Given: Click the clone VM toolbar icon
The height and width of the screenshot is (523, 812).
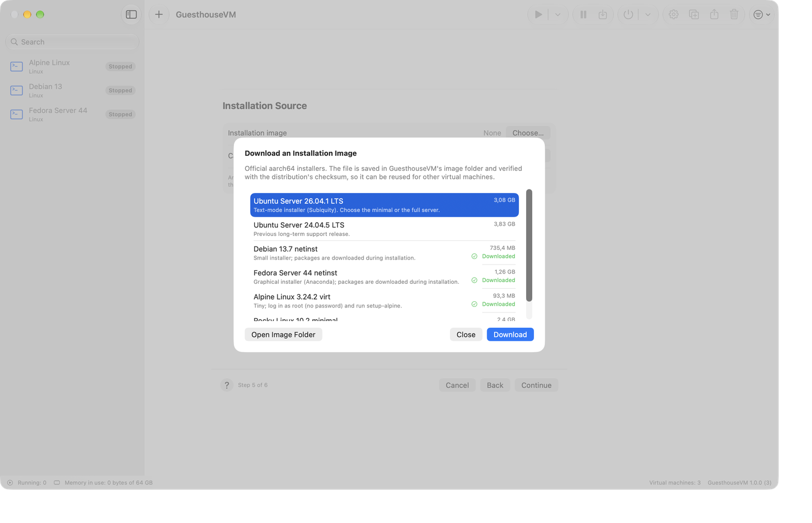Looking at the screenshot, I should pos(694,15).
